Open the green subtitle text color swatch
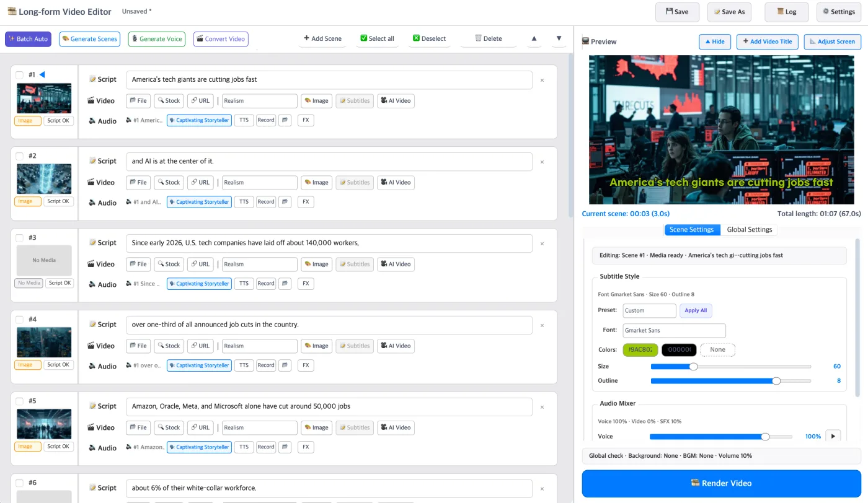The image size is (868, 503). click(x=640, y=350)
